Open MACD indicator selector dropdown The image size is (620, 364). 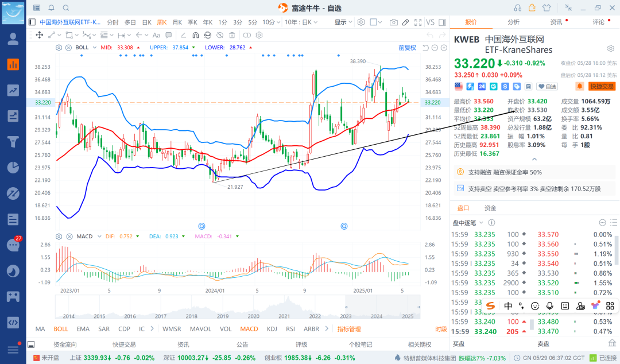tap(99, 236)
